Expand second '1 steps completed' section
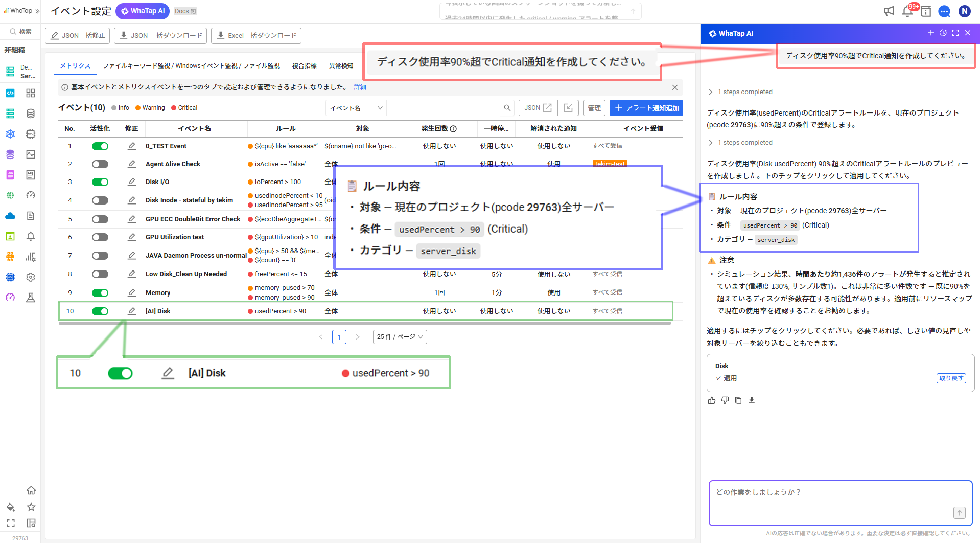The width and height of the screenshot is (980, 543). (x=740, y=143)
